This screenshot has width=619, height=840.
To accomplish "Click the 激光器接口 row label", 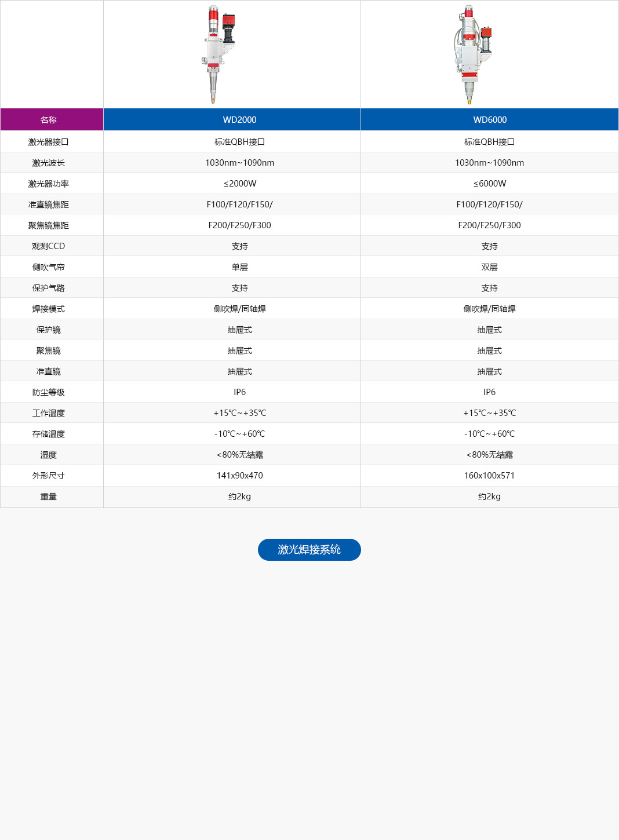I will 49,142.
